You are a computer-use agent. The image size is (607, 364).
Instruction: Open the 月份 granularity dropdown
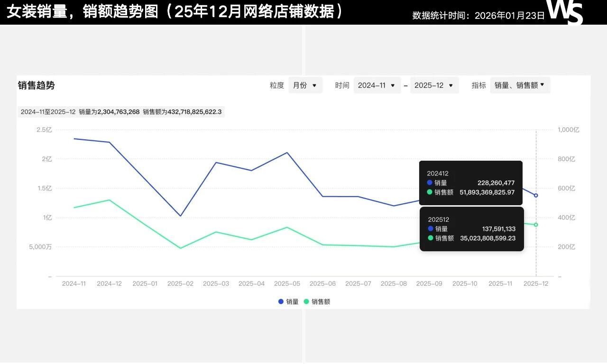(305, 85)
